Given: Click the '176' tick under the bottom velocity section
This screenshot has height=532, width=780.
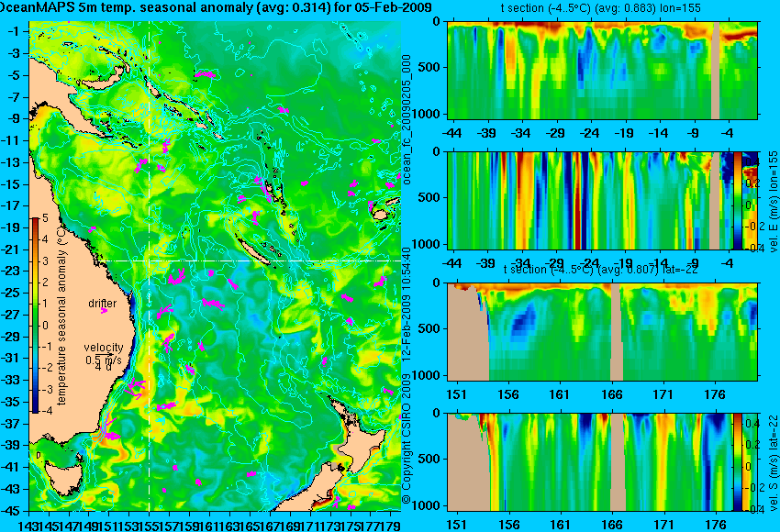Looking at the screenshot, I should [716, 525].
